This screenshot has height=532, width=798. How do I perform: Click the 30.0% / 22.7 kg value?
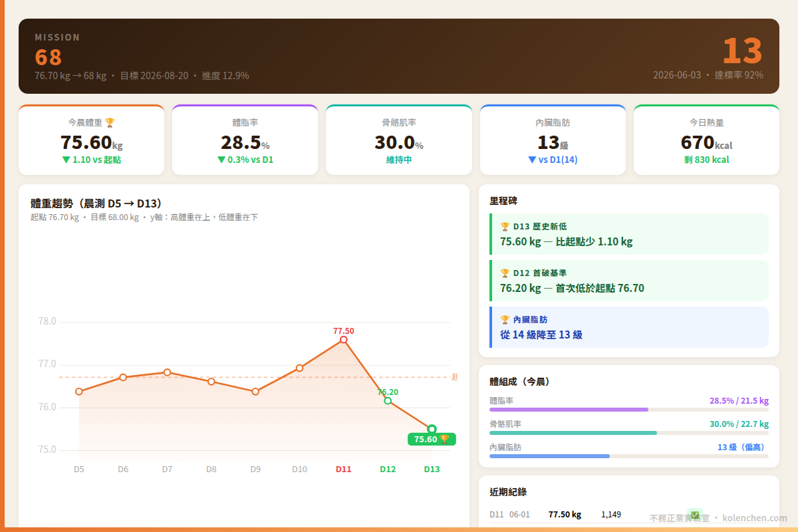coord(739,424)
